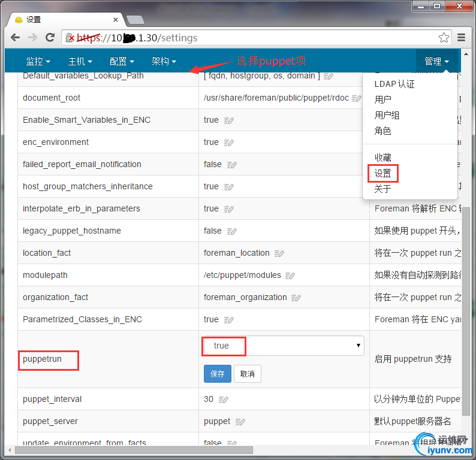Screen dimensions: 476x460
Task: Edit the enc_environment value
Action: (x=228, y=143)
